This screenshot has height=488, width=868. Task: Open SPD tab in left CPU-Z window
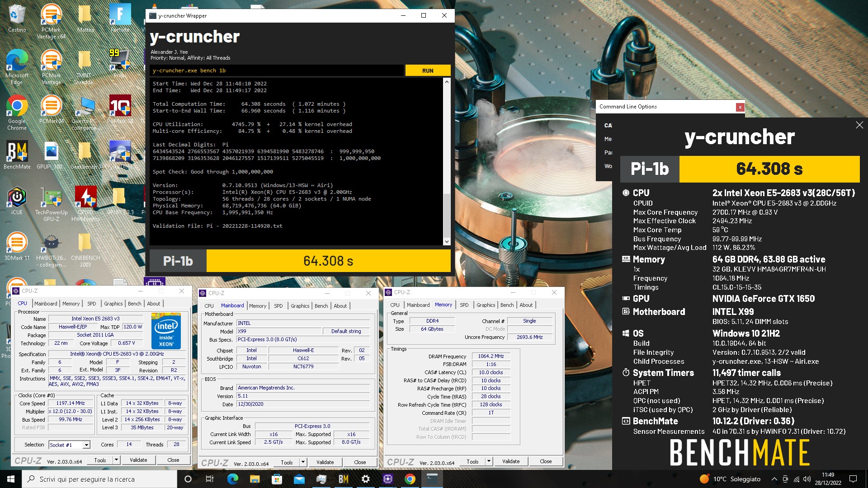92,304
